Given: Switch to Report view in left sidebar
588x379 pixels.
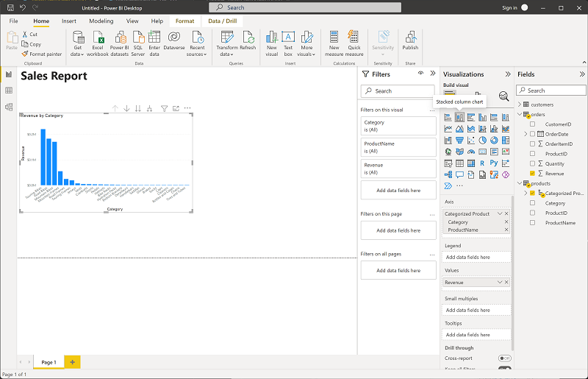Looking at the screenshot, I should 9,74.
